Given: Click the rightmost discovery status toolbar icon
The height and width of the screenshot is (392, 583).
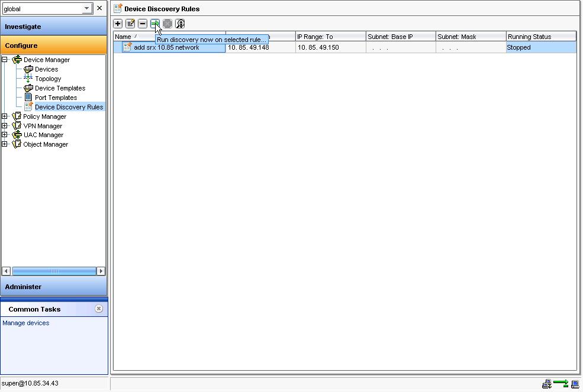Looking at the screenshot, I should tap(181, 24).
